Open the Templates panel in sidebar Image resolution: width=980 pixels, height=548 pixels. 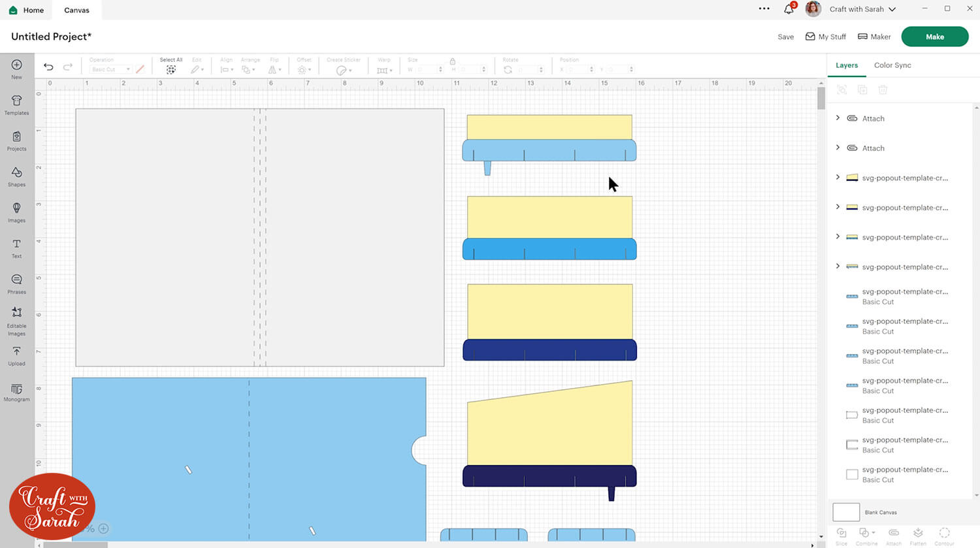pyautogui.click(x=16, y=105)
